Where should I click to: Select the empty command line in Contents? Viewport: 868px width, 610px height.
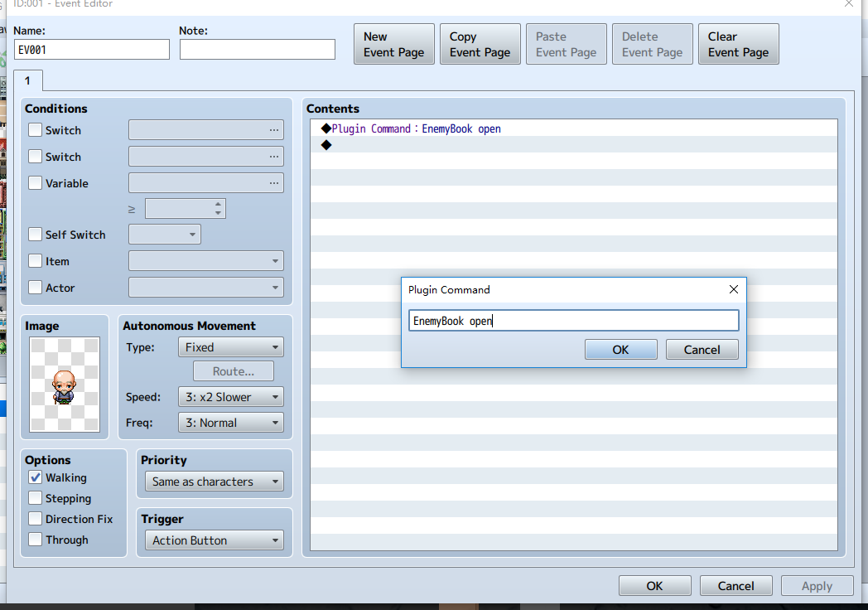pos(573,145)
